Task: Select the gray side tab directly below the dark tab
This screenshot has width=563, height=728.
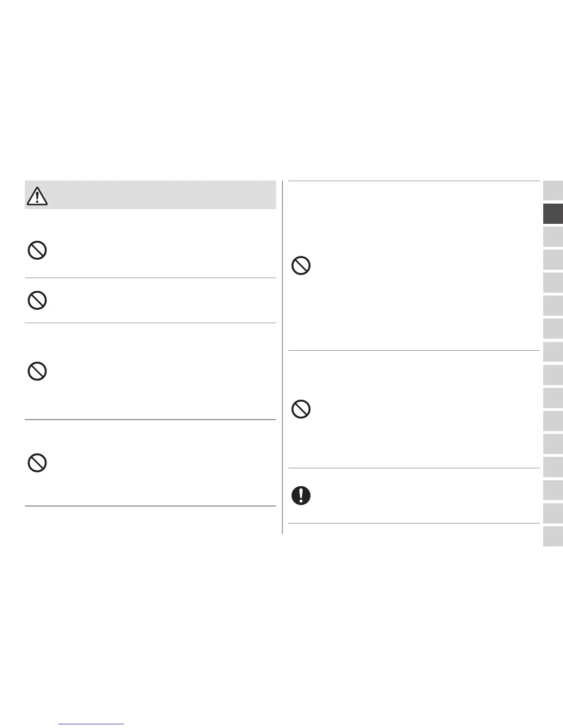Action: [x=553, y=237]
